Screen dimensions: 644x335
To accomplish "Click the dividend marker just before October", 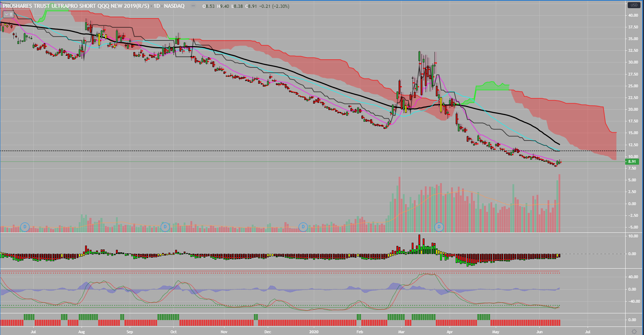I will click(165, 227).
